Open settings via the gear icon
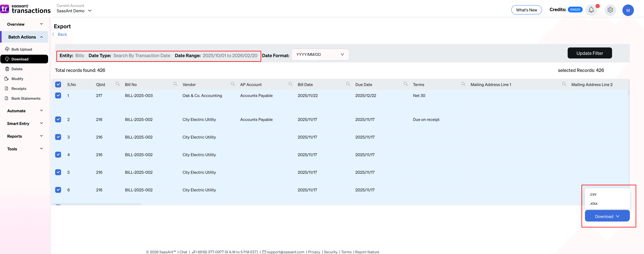This screenshot has height=254, width=644. (x=610, y=10)
